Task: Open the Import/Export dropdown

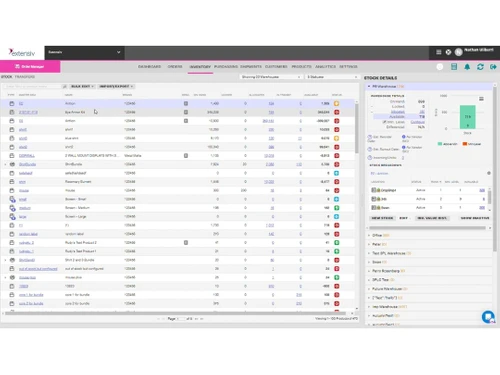Action: click(x=116, y=86)
